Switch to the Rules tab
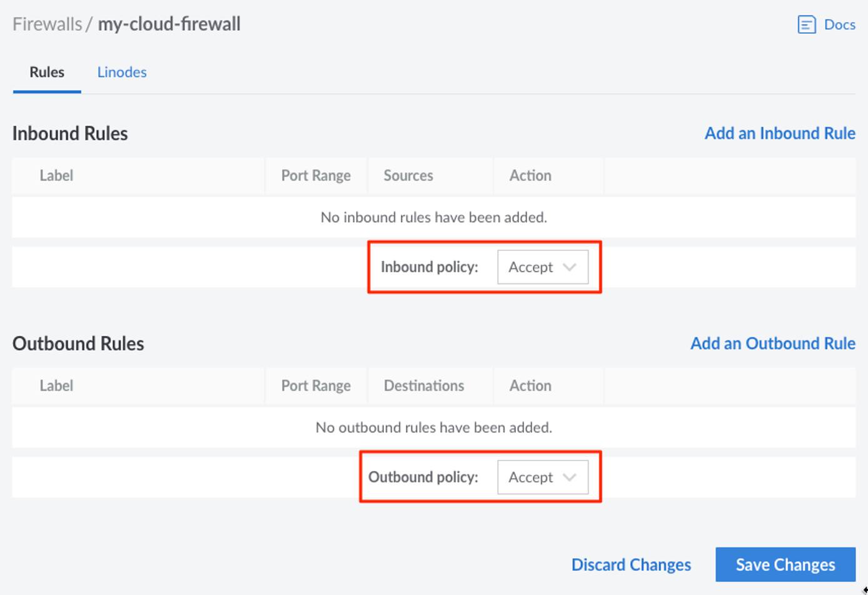The image size is (868, 595). click(47, 72)
